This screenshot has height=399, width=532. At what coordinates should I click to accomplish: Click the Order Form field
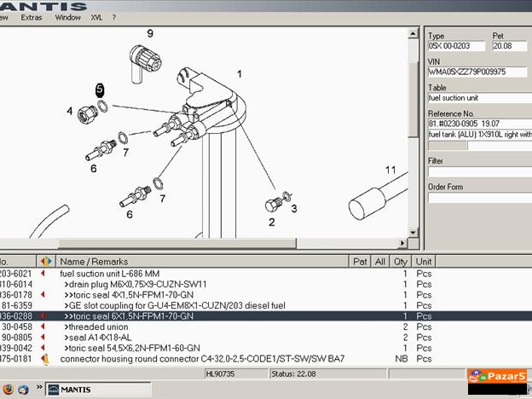pos(477,198)
